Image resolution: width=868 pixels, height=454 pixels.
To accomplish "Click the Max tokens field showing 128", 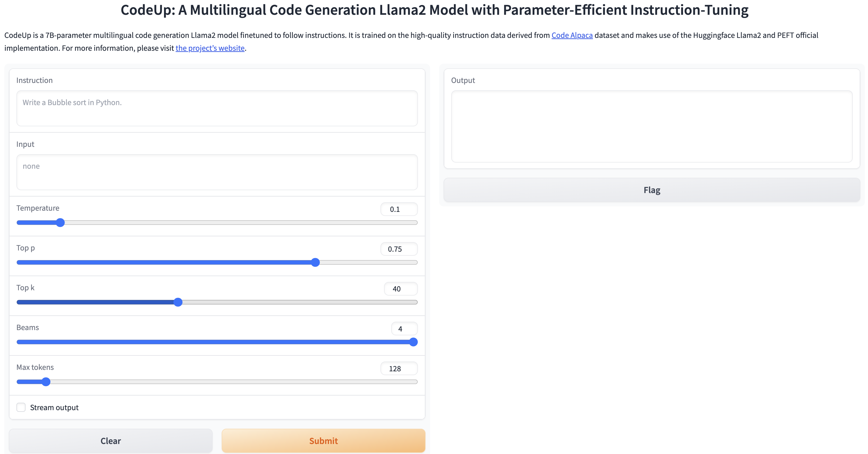I will (x=399, y=368).
